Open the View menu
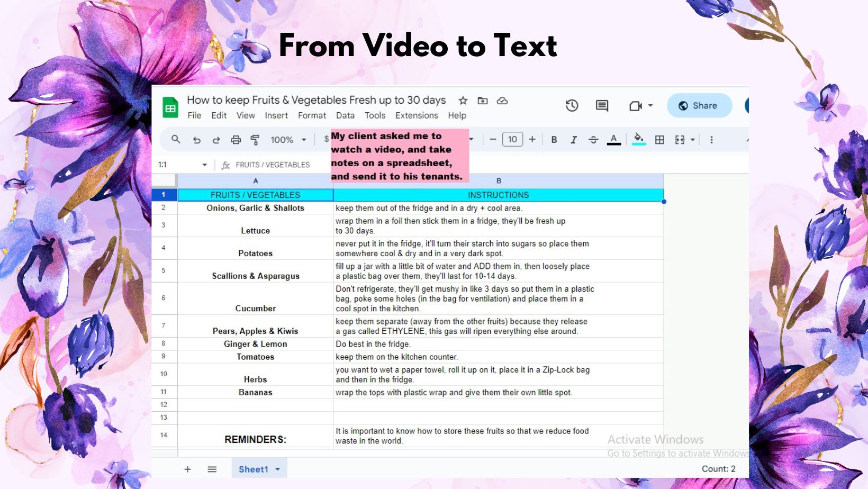 (246, 115)
